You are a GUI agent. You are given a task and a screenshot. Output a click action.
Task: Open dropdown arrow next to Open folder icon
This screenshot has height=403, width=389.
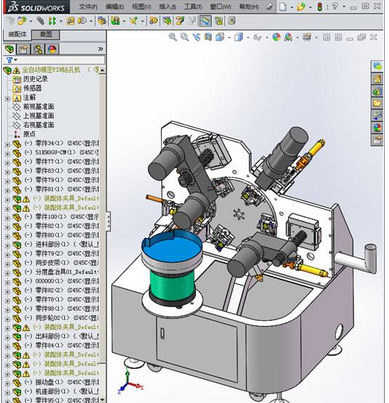pos(310,7)
